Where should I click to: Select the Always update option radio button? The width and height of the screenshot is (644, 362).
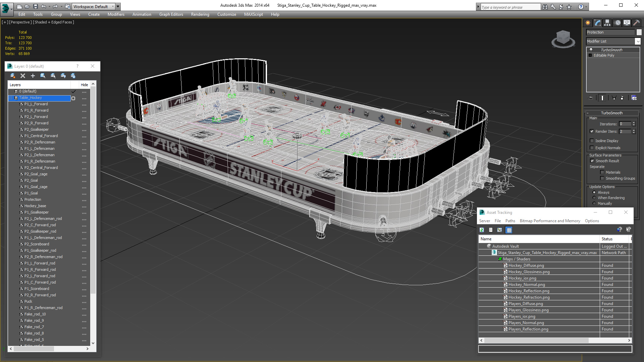pos(594,192)
